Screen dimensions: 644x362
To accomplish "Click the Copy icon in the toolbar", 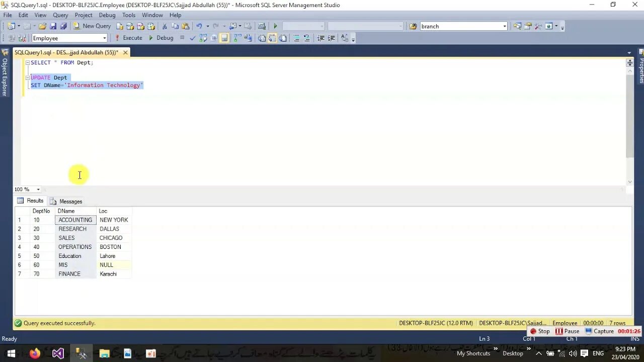I will pos(175,26).
